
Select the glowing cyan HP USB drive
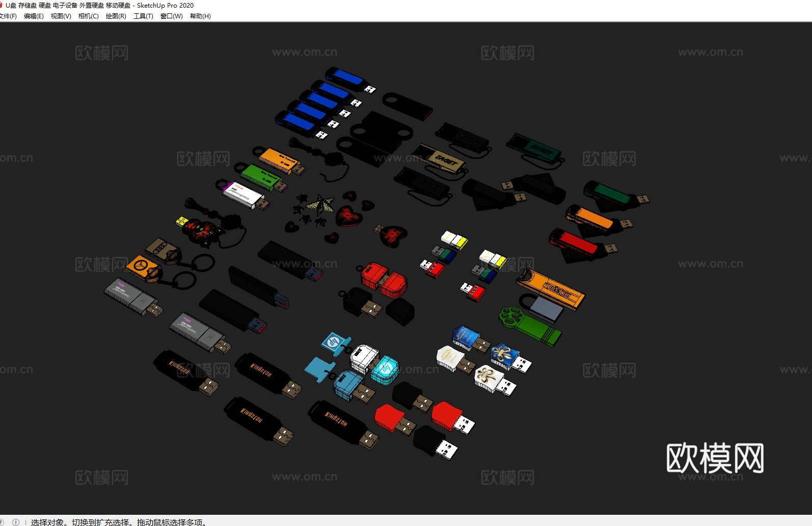(x=385, y=370)
